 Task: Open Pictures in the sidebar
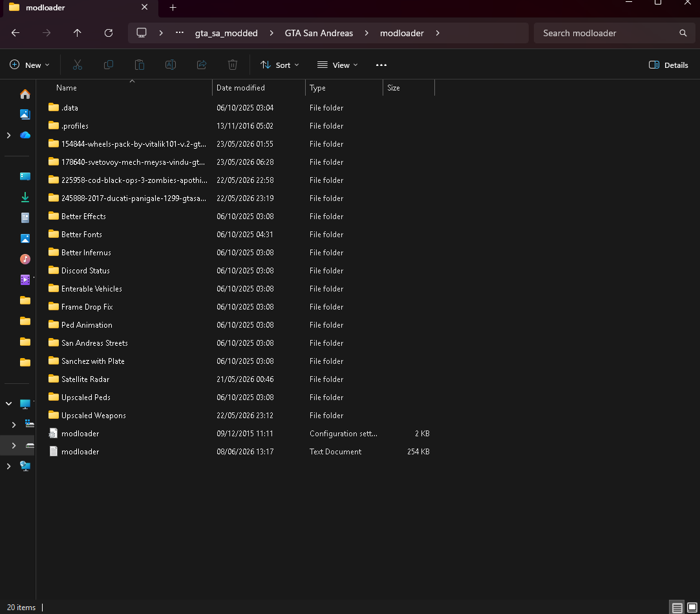tap(25, 238)
